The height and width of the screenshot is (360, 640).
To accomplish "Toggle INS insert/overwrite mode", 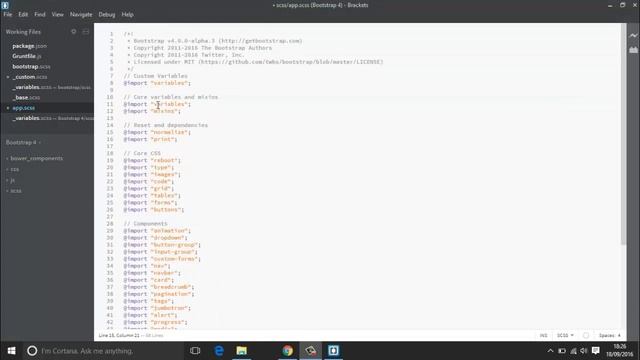I will (543, 336).
